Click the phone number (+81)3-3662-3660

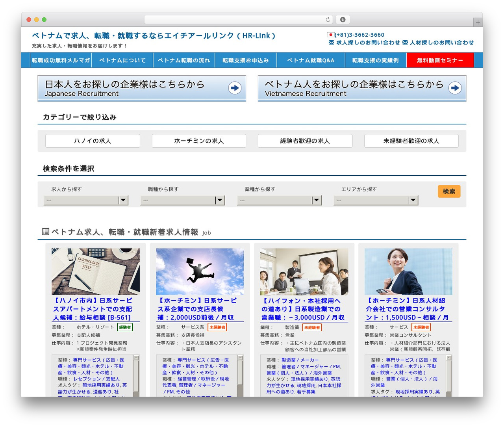pos(359,35)
